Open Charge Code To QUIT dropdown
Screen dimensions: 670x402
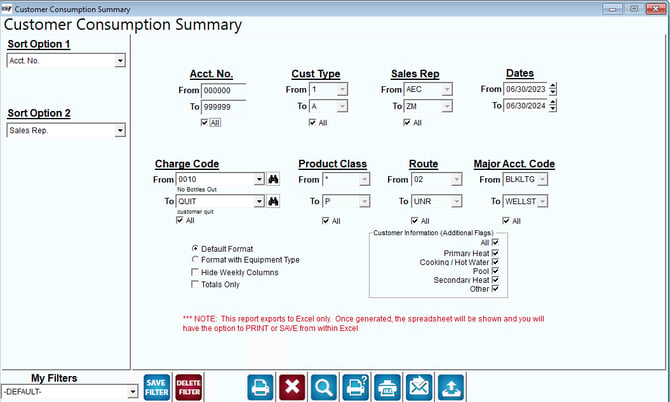click(x=259, y=201)
